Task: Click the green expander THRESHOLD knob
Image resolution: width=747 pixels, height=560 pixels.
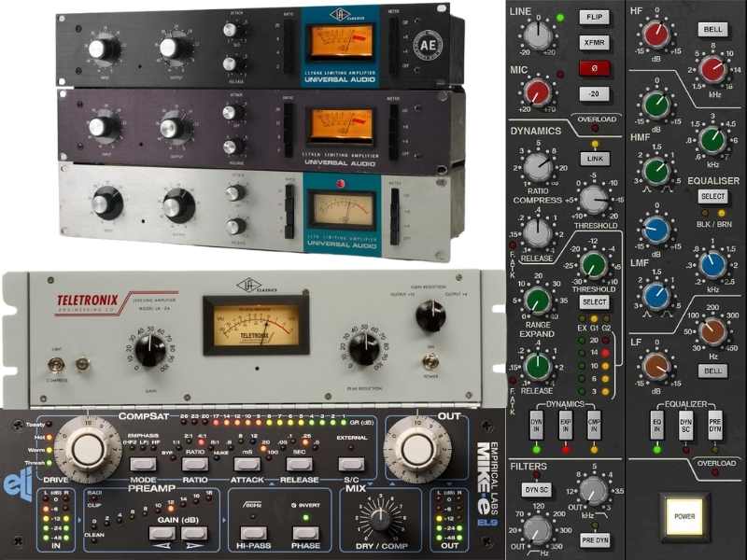Action: pos(593,263)
